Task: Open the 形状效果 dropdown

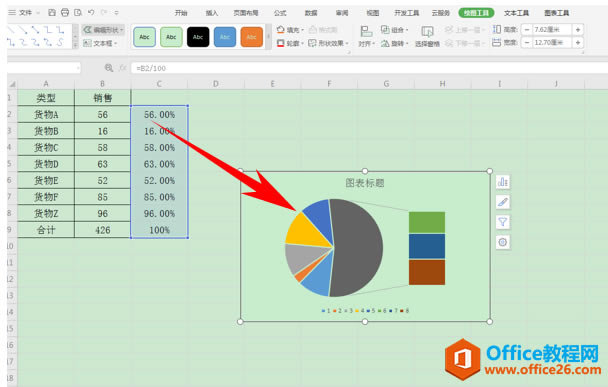Action: tap(328, 43)
